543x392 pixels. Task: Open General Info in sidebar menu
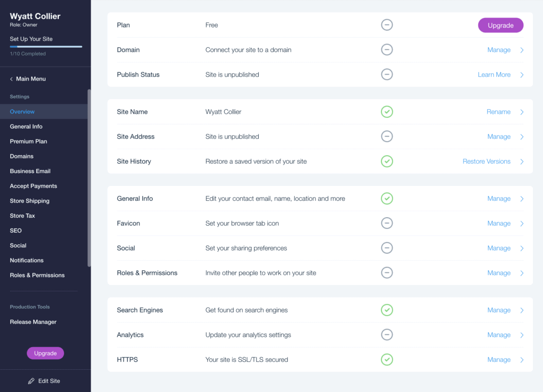27,127
